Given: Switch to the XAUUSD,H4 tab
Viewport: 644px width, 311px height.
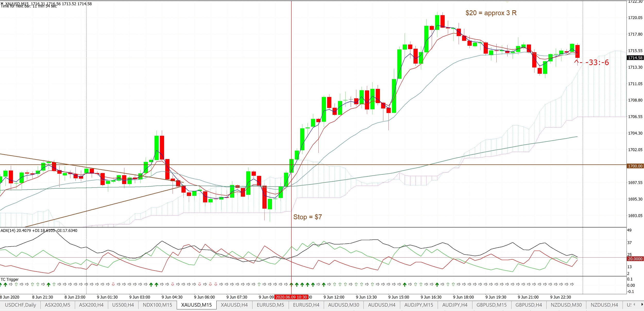Looking at the screenshot, I should tap(234, 305).
